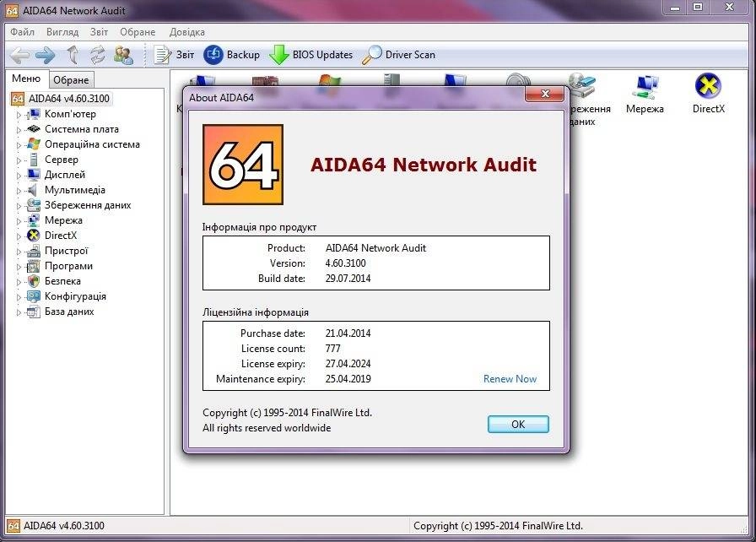Click the Пристрої devices icon

[34, 251]
